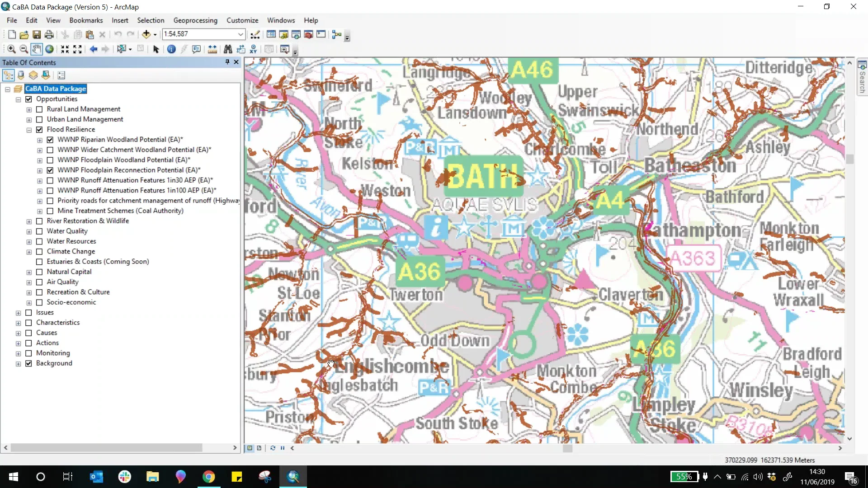This screenshot has height=488, width=868.
Task: Open File Explorer from the taskbar
Action: click(x=152, y=477)
